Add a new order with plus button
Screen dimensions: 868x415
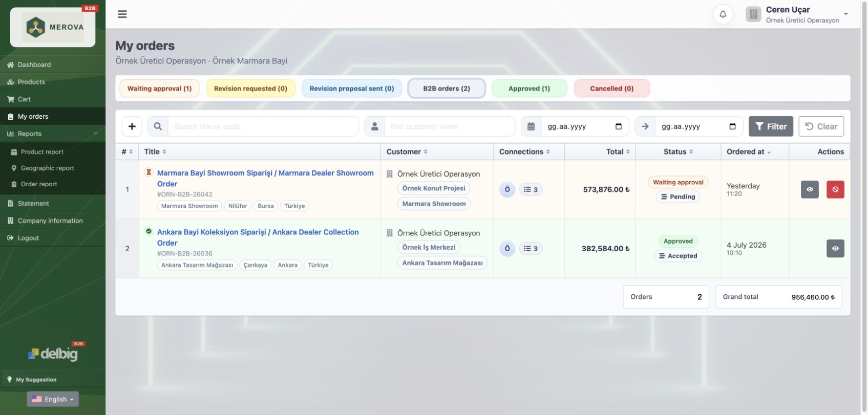[132, 126]
